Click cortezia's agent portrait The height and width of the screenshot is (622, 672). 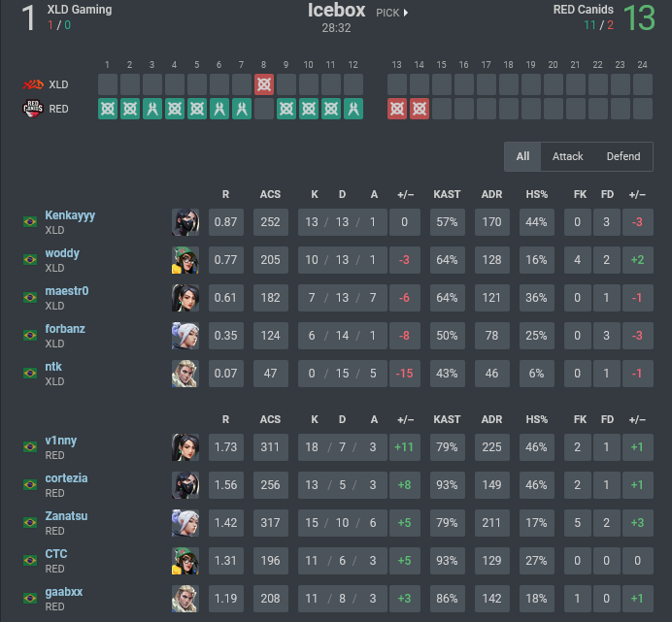[x=185, y=485]
